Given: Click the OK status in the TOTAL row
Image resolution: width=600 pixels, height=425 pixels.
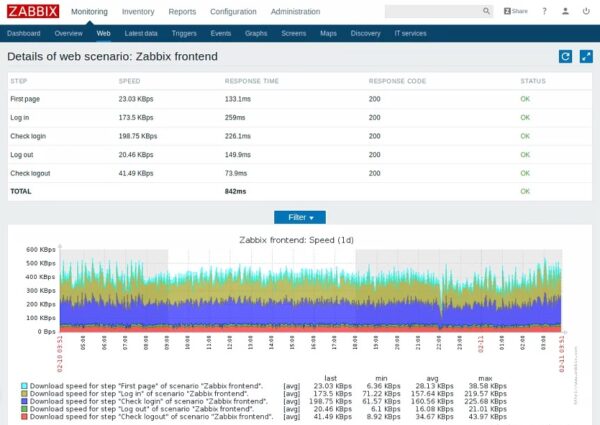Looking at the screenshot, I should point(525,191).
